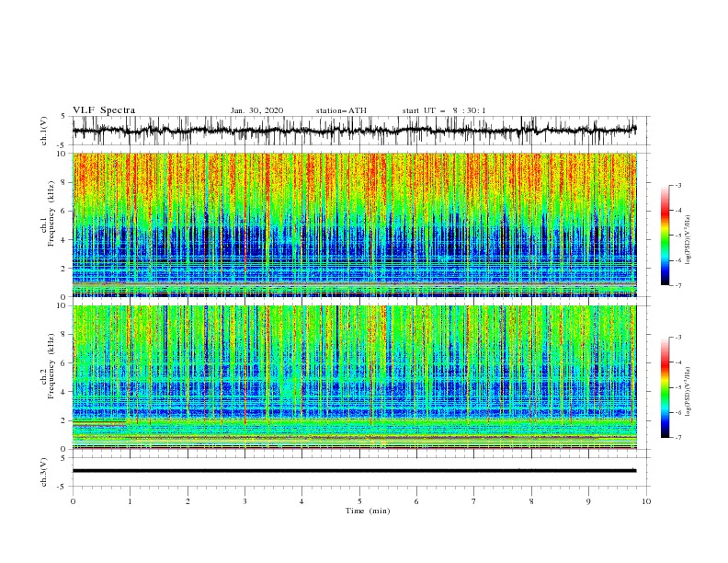Click the ch.1 PSD color scale bar
The height and width of the screenshot is (563, 728).
coord(665,235)
